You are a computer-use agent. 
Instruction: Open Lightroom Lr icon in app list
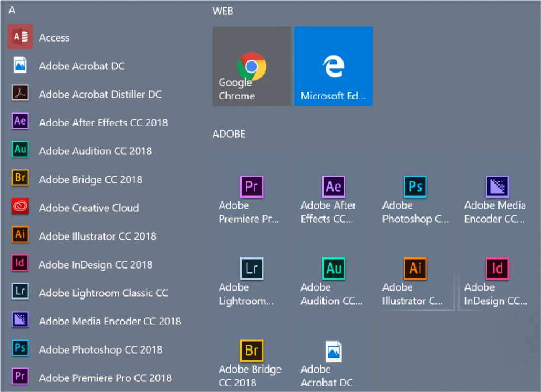click(x=20, y=291)
